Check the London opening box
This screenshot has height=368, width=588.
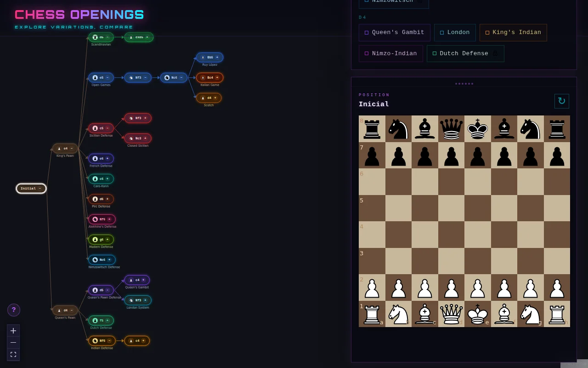coord(442,33)
